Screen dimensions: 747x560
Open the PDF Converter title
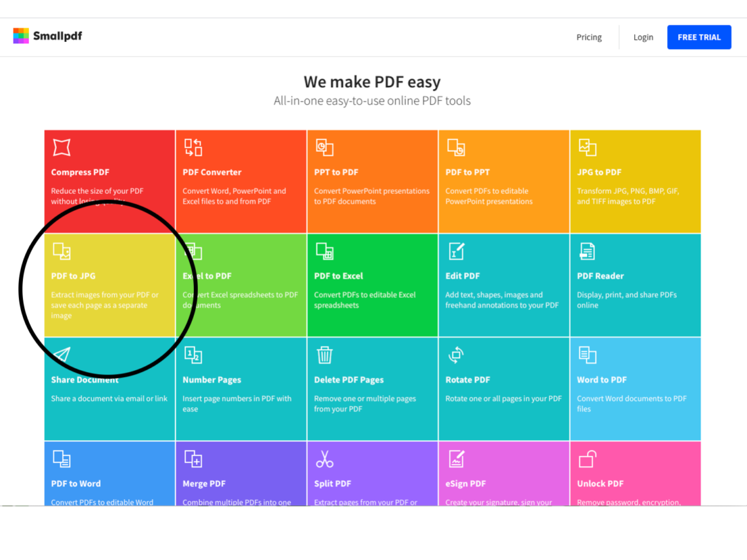[212, 172]
